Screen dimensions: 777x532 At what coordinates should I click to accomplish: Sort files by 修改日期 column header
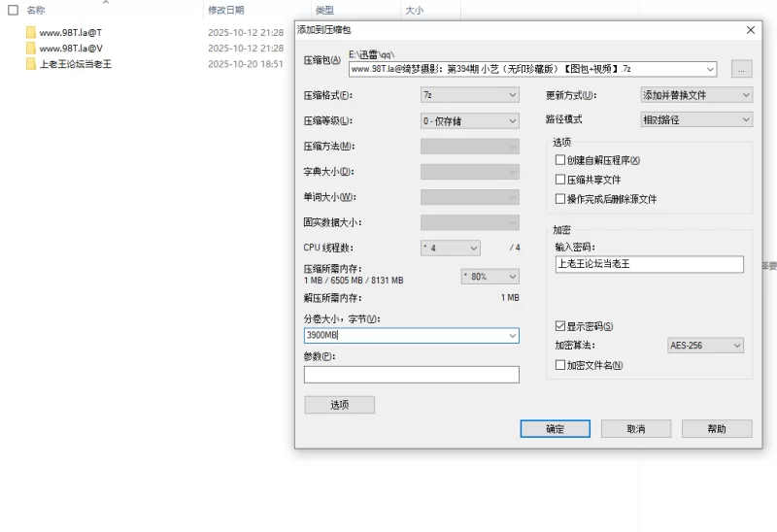pyautogui.click(x=225, y=10)
